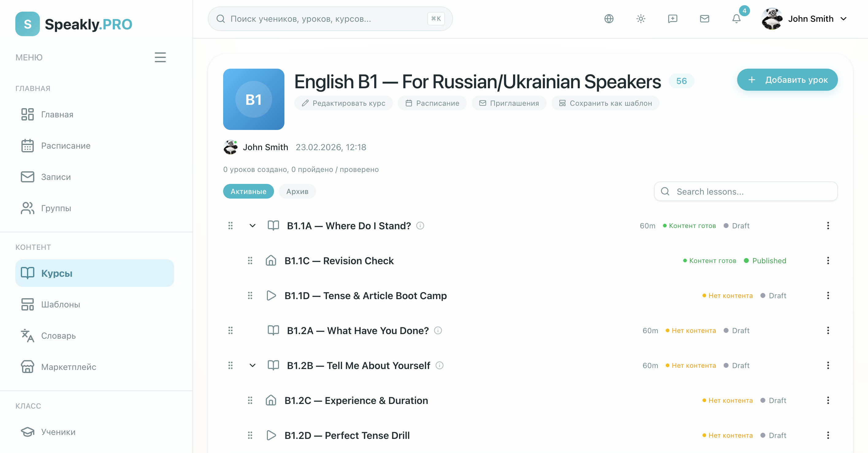Open Записи in the sidebar
Screen dimensions: 868x453
point(95,177)
